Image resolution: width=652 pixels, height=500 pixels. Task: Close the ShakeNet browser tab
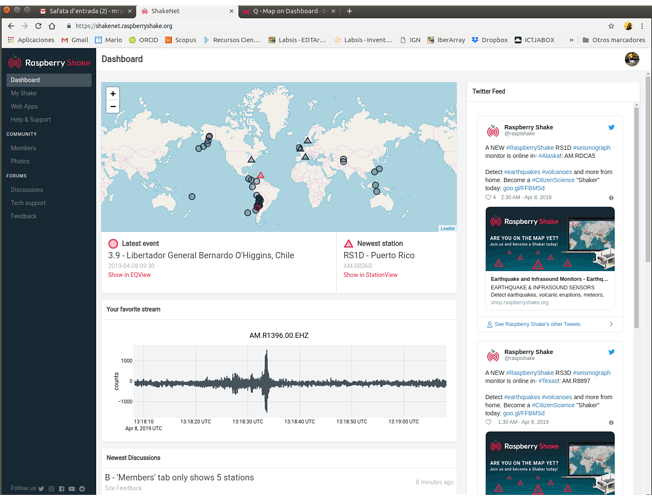coord(232,11)
